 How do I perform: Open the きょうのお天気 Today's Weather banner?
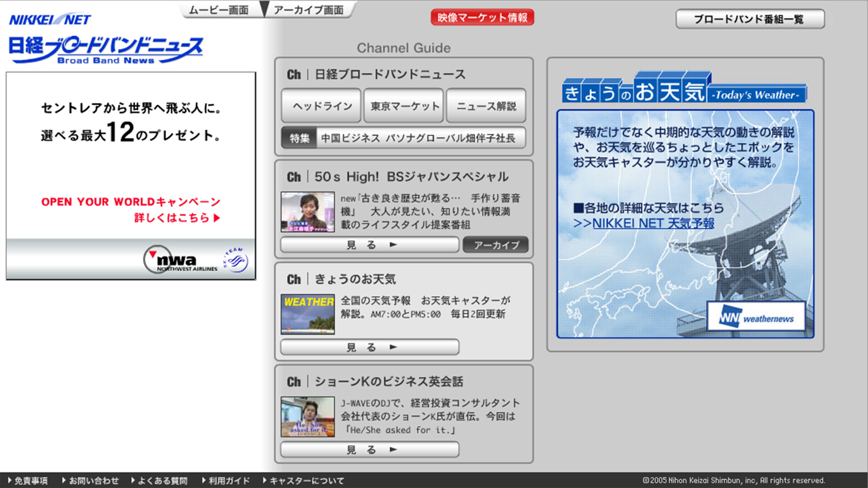coord(684,87)
